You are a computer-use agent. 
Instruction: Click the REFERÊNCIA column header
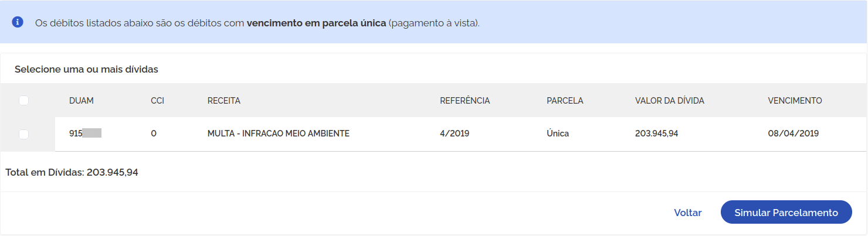(x=465, y=101)
